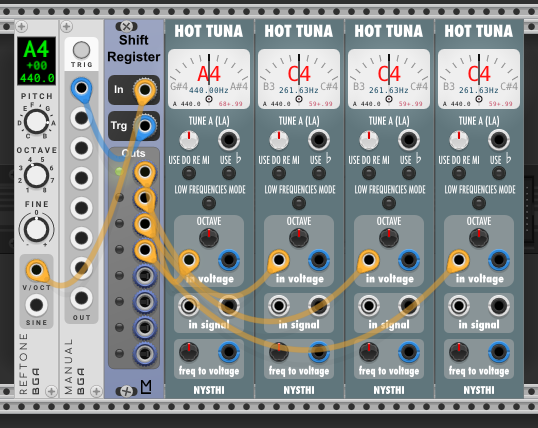The image size is (538, 428).
Task: Click the third Outs jack of Shift Register
Action: pyautogui.click(x=145, y=224)
